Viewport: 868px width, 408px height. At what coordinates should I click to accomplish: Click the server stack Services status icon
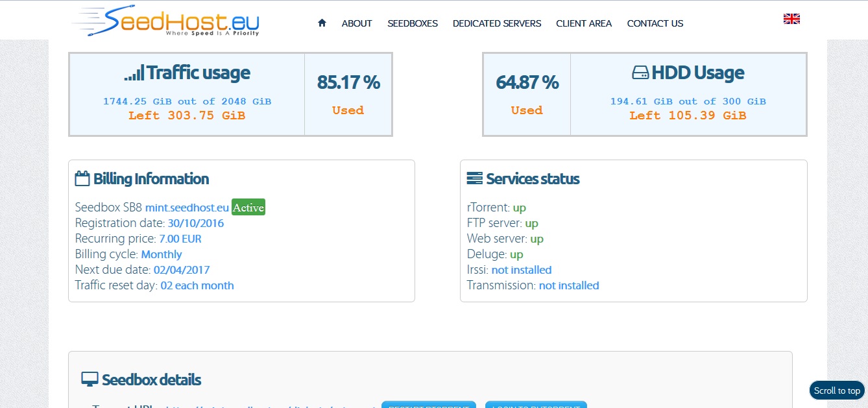(475, 178)
